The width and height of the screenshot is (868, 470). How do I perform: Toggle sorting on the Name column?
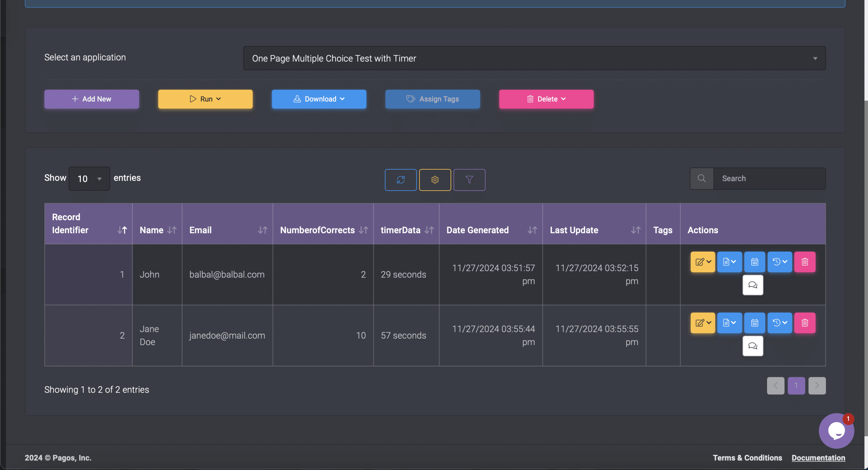[x=172, y=230]
